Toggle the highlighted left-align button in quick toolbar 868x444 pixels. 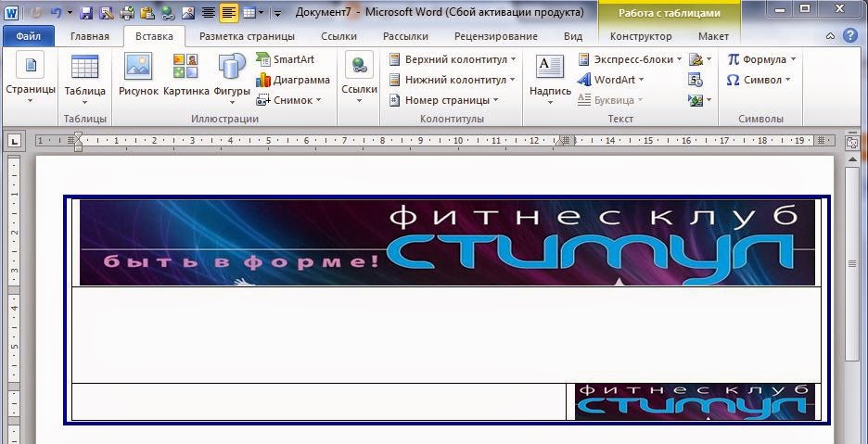point(229,12)
